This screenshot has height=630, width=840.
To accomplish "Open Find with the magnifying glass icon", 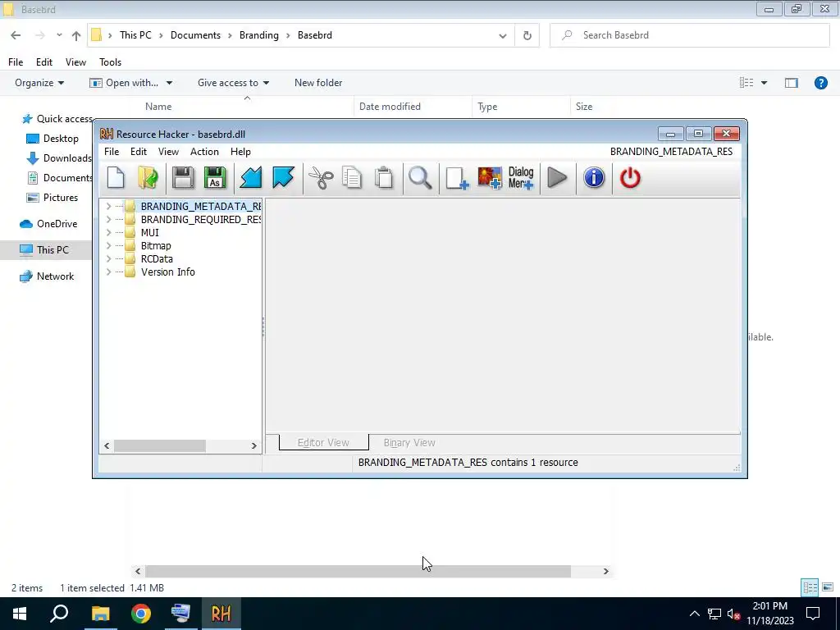I will click(x=420, y=178).
